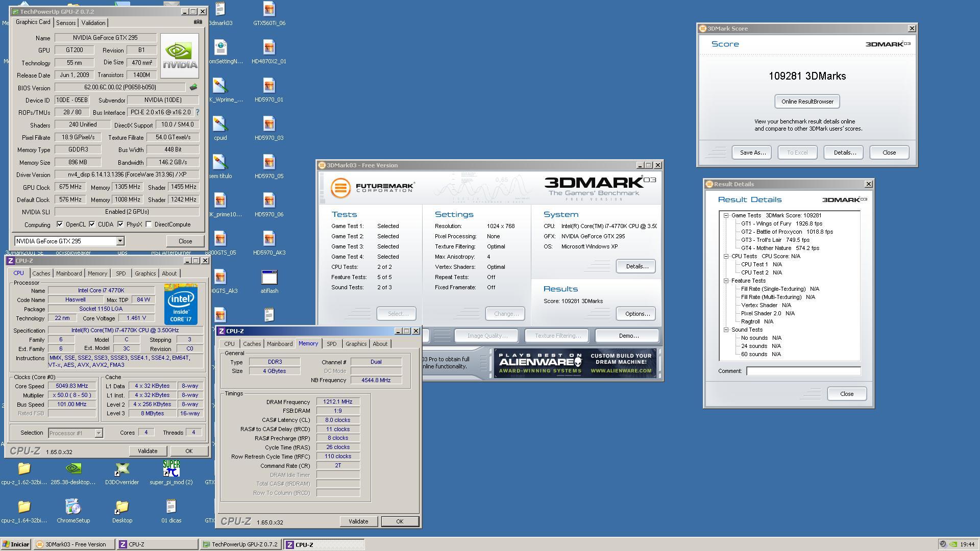Click Details in 3DMark Score window
980x551 pixels.
click(x=844, y=153)
